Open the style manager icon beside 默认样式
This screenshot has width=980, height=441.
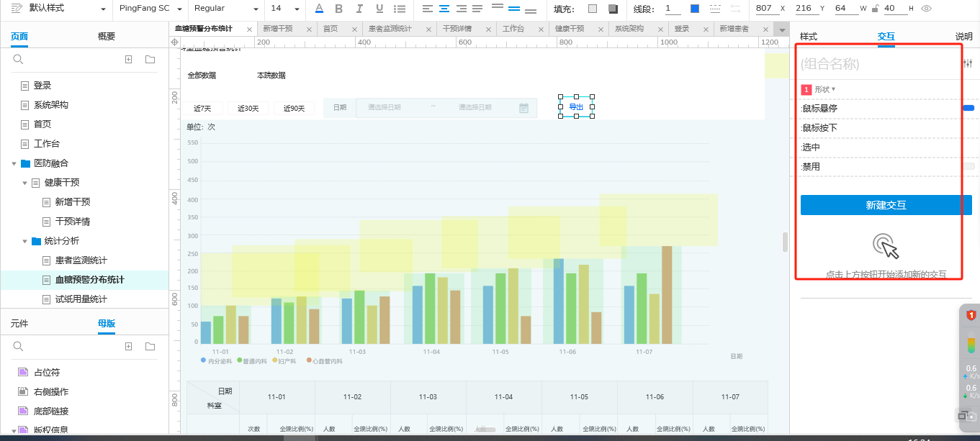coord(17,9)
